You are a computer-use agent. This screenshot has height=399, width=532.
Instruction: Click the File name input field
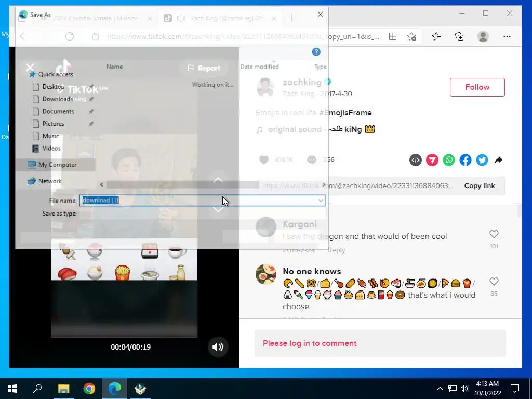[202, 201]
